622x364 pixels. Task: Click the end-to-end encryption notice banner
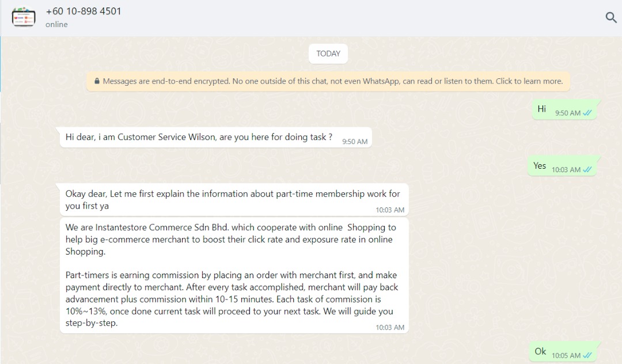pos(328,81)
